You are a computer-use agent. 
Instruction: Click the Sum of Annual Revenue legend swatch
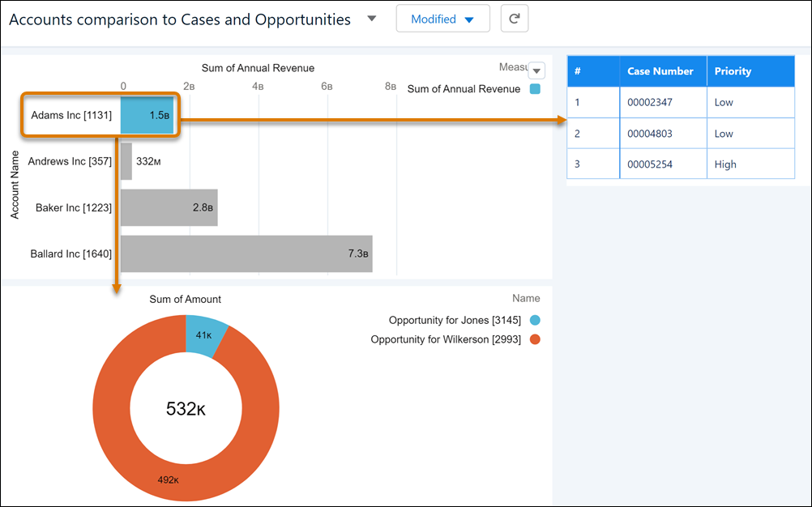coord(535,89)
